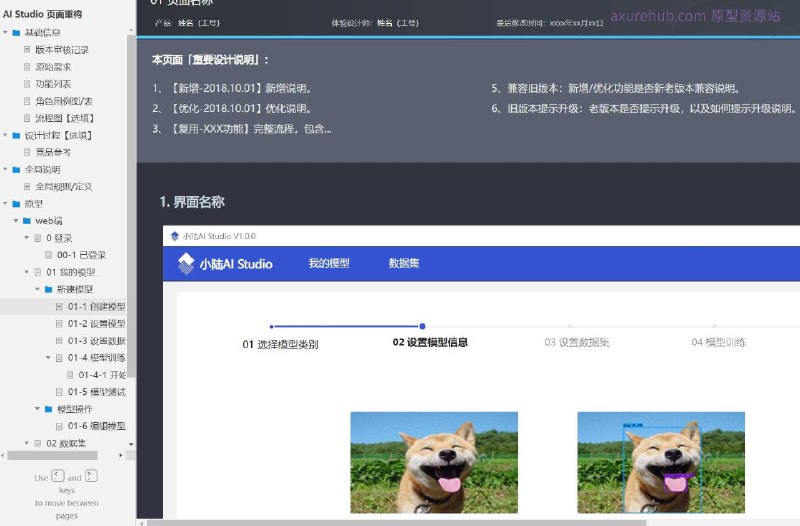
Task: Click the page icon beside 竞品参考
Action: pos(27,152)
